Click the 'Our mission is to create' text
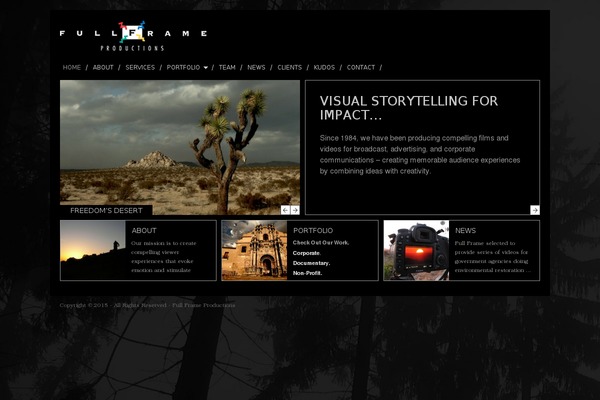 point(163,256)
